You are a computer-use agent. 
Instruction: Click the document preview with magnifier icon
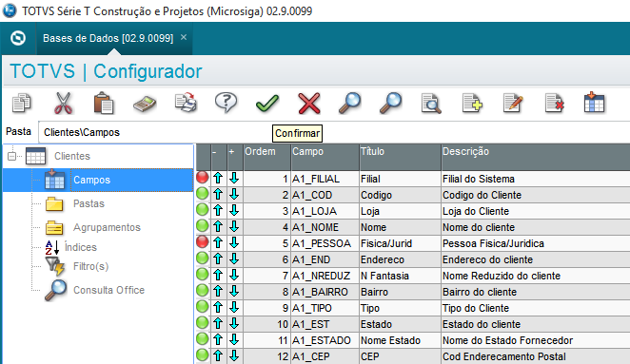(x=431, y=104)
